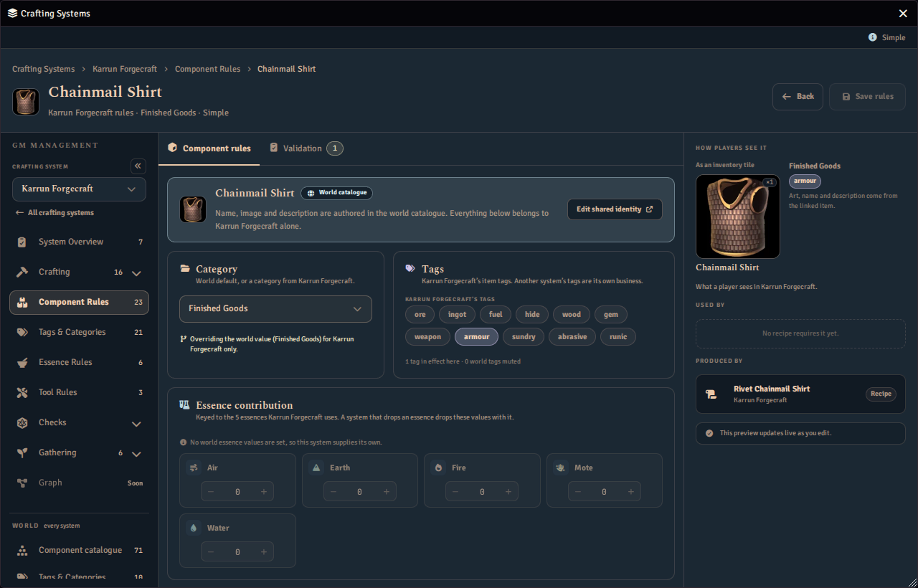Increase the Air essence value

(264, 492)
